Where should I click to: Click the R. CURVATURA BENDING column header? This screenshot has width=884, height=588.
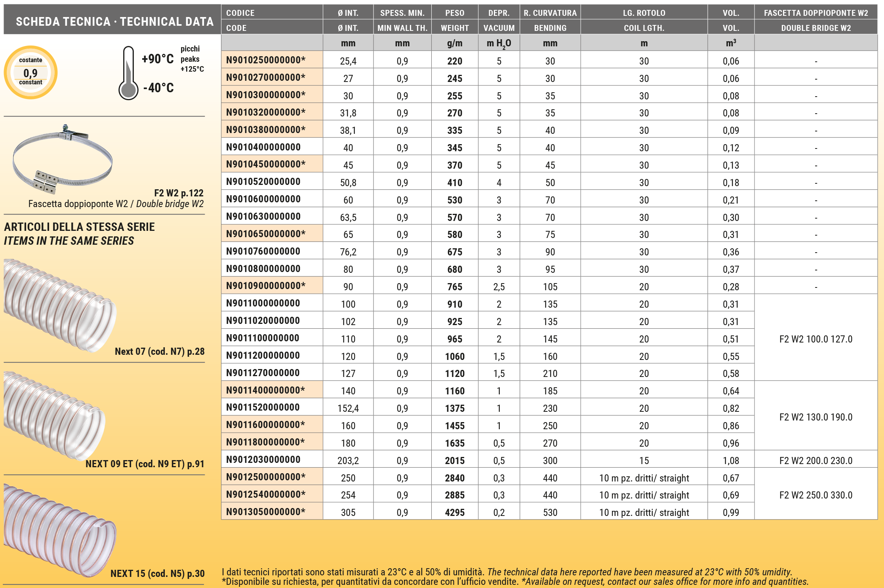coord(550,20)
